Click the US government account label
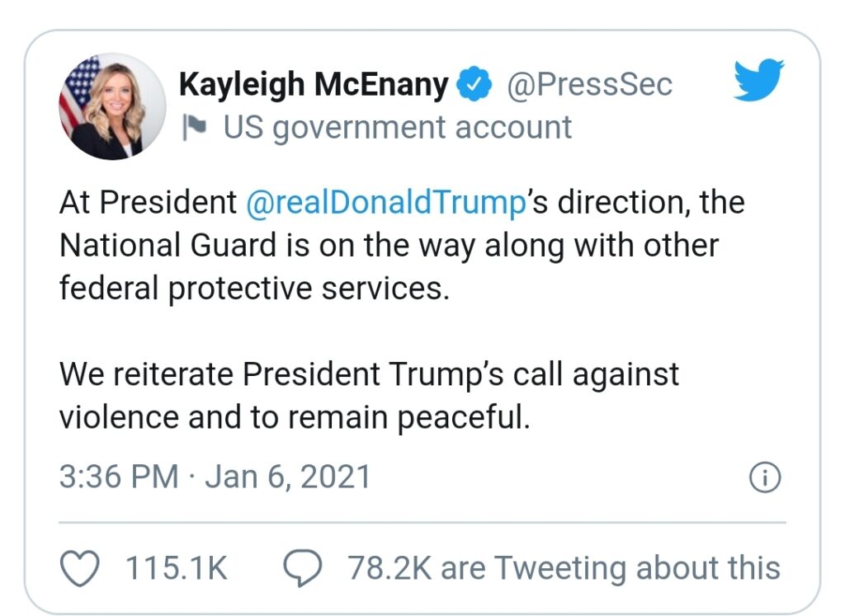 (398, 128)
